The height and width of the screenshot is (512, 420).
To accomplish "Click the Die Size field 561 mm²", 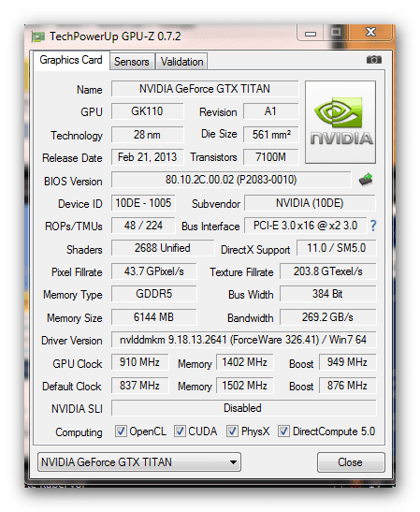I will pyautogui.click(x=270, y=135).
